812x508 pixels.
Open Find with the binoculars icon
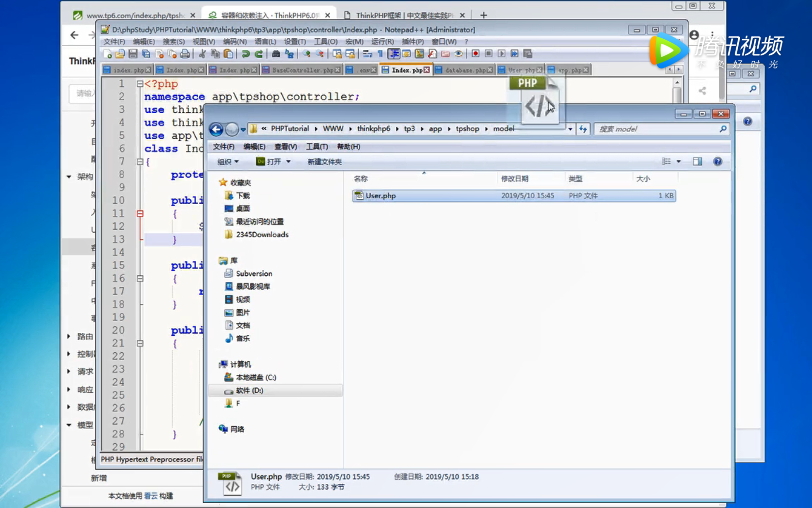pyautogui.click(x=275, y=54)
